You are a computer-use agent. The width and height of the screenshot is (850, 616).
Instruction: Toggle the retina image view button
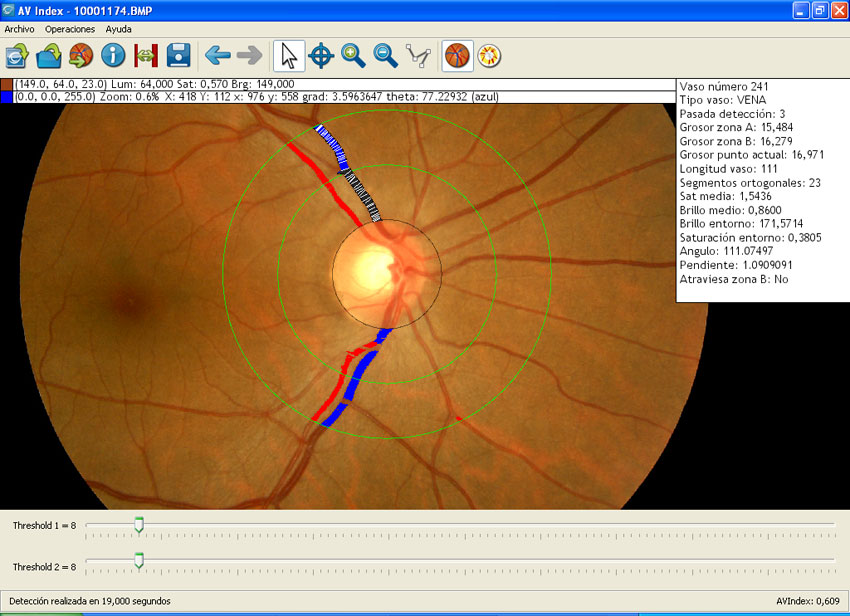click(457, 55)
